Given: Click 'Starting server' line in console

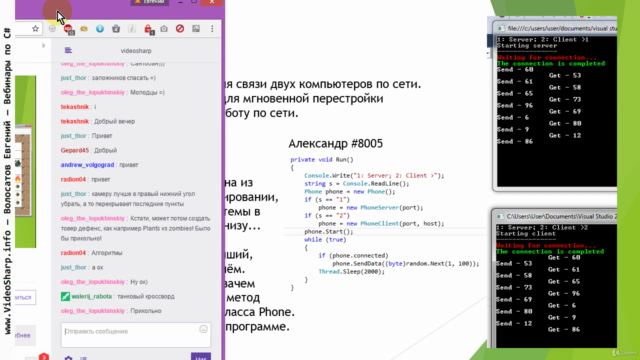Looking at the screenshot, I should pyautogui.click(x=527, y=46).
